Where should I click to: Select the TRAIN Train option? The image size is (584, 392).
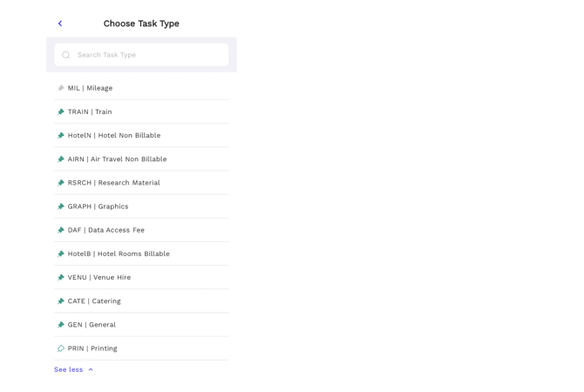(x=90, y=112)
